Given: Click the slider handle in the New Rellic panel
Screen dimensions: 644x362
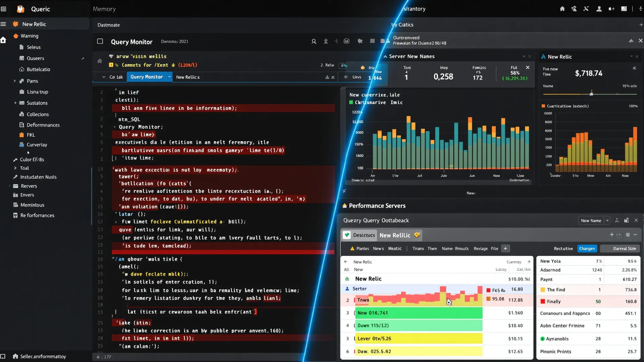Looking at the screenshot, I should [591, 94].
